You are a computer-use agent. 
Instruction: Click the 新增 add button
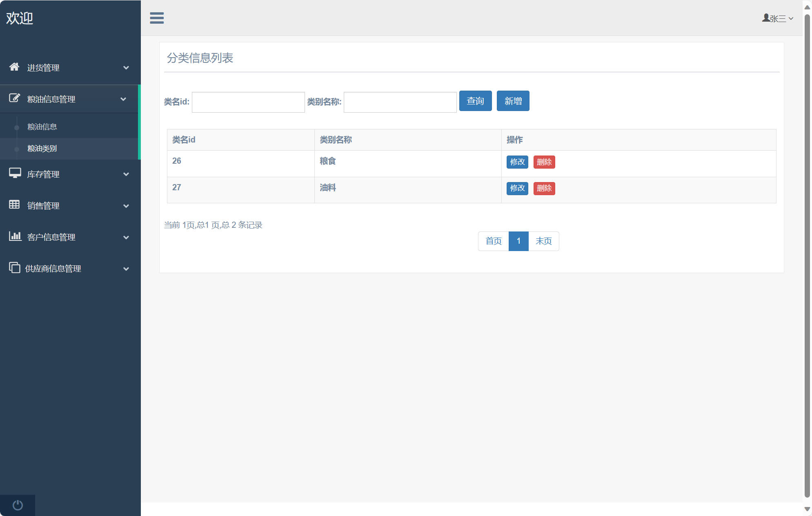click(x=513, y=101)
